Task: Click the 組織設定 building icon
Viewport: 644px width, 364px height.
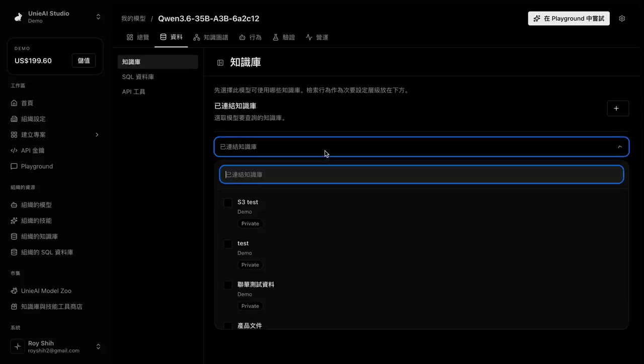Action: pyautogui.click(x=14, y=119)
